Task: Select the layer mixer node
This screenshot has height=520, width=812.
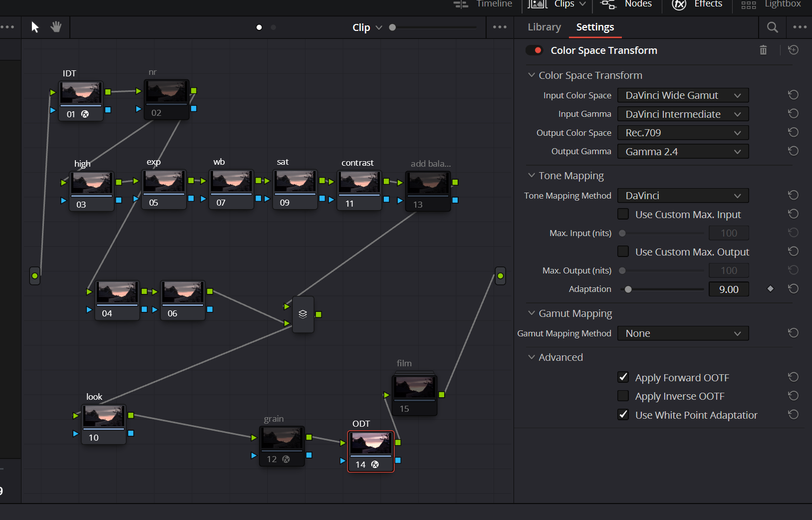Action: 303,314
